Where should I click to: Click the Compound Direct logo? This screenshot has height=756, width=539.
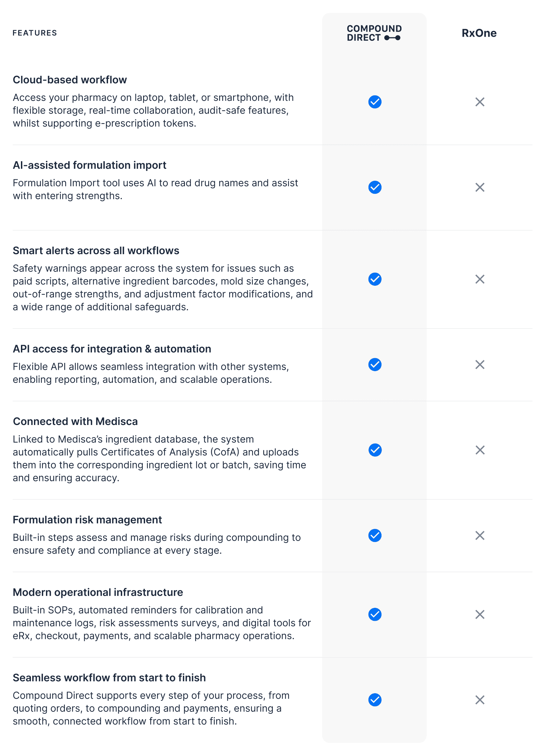[x=374, y=33]
